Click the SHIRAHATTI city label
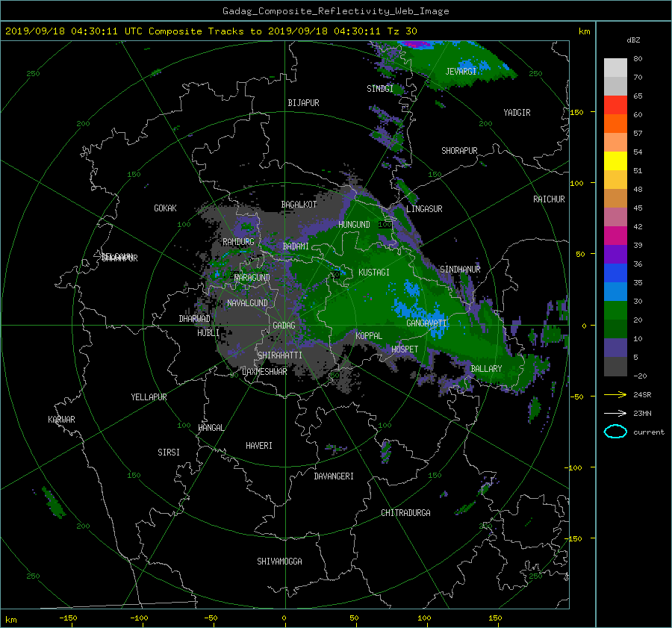The width and height of the screenshot is (672, 628). (x=280, y=355)
